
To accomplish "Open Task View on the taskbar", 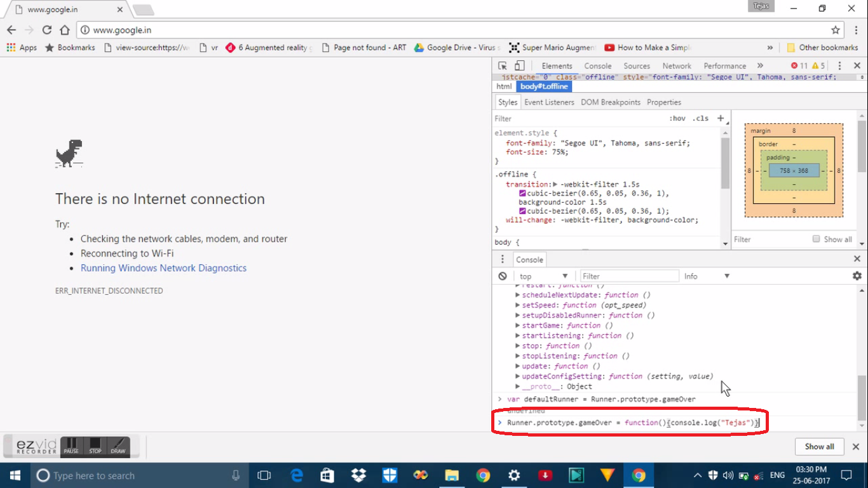I will pos(264,475).
